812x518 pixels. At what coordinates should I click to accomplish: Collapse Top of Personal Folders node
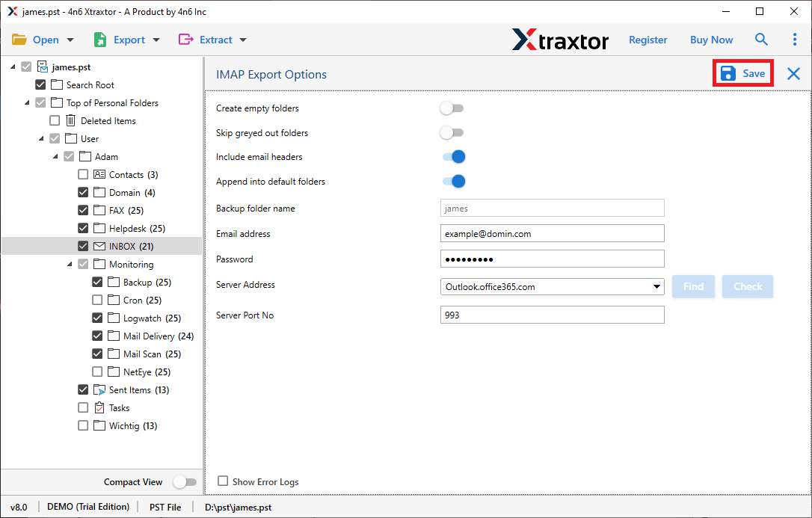tap(27, 102)
